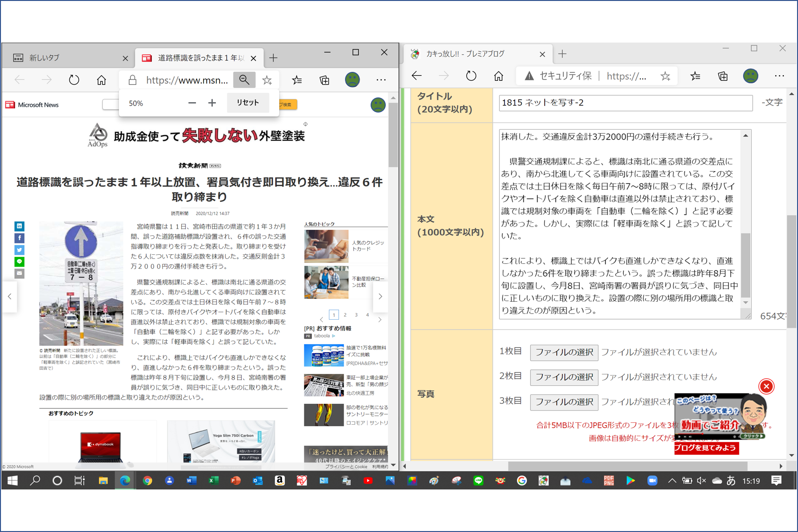Open favorites list icon in left browser

[297, 80]
